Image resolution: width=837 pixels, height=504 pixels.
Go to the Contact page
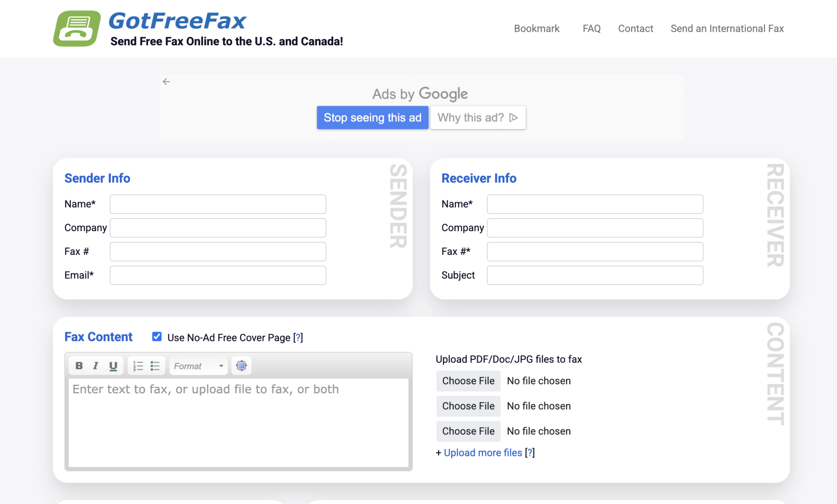(635, 29)
